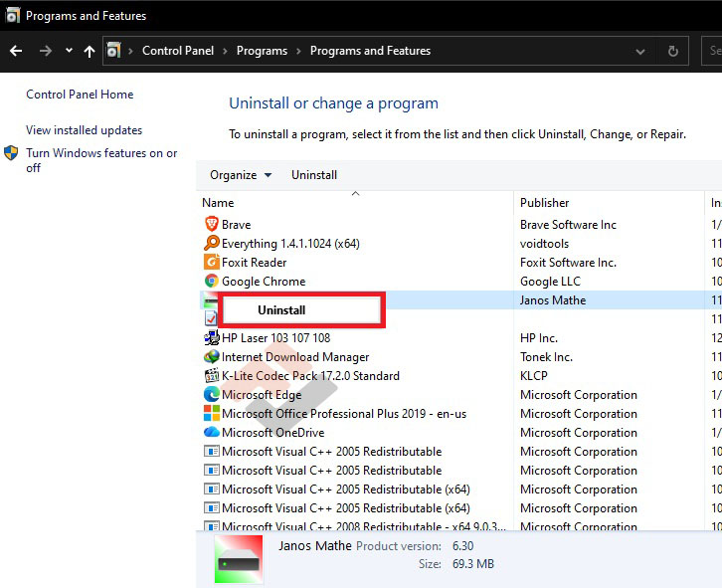Sort list by Publisher column header
The image size is (722, 588).
click(545, 203)
